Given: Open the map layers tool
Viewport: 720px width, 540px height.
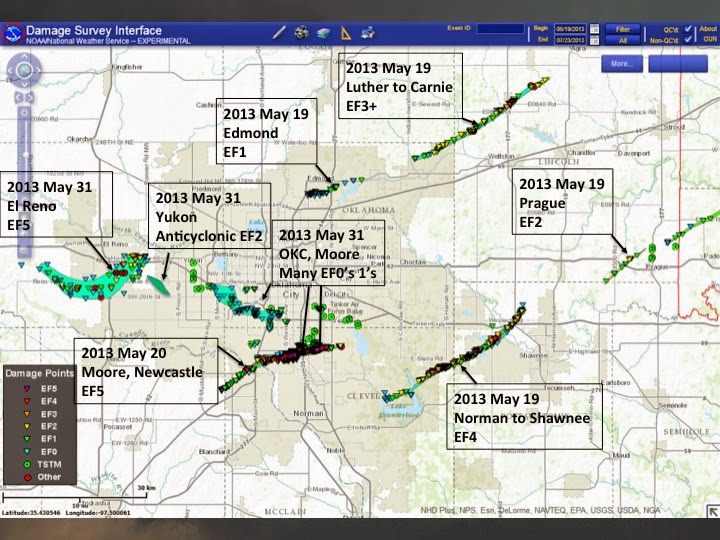Looking at the screenshot, I should (323, 33).
